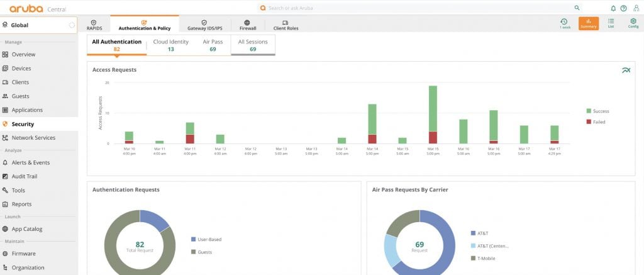Click the chart trend icon in Access Requests
Viewport: 644px width, 275px height.
tap(626, 70)
